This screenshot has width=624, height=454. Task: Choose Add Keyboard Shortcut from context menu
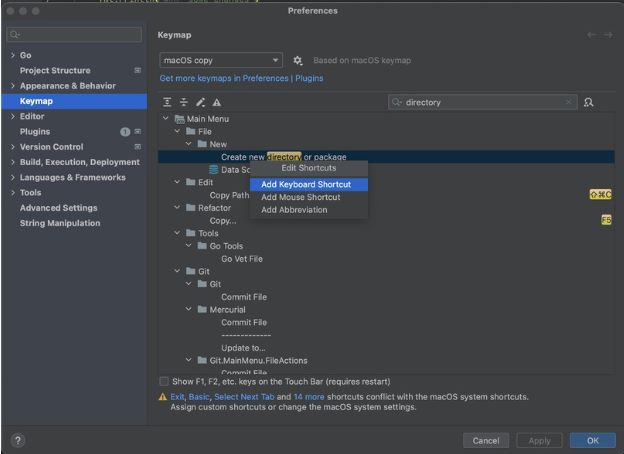pos(308,184)
